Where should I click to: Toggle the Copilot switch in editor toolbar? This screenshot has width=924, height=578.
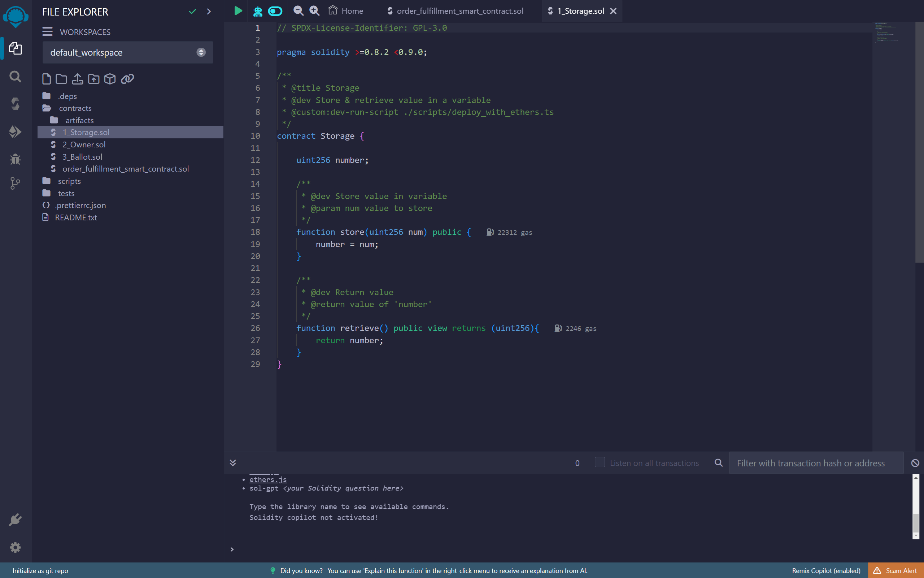(275, 11)
